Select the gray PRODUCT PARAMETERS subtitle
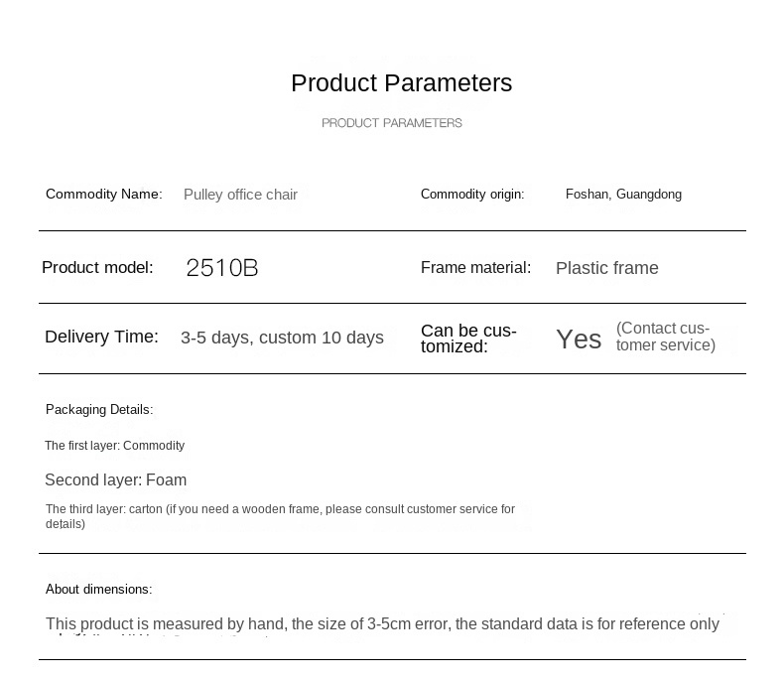 [391, 123]
